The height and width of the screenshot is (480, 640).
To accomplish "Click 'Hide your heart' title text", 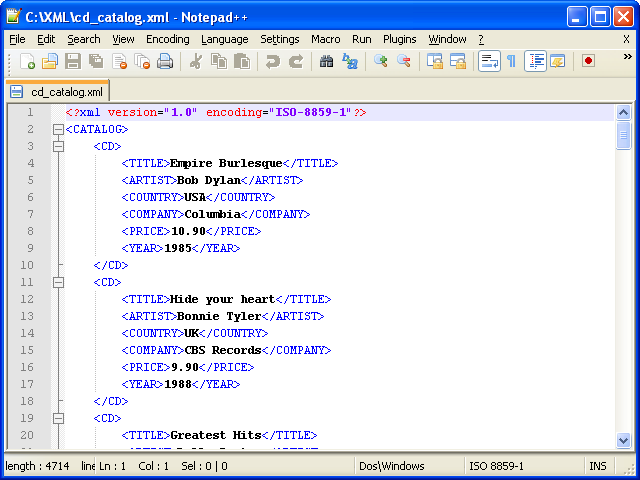I will point(222,299).
